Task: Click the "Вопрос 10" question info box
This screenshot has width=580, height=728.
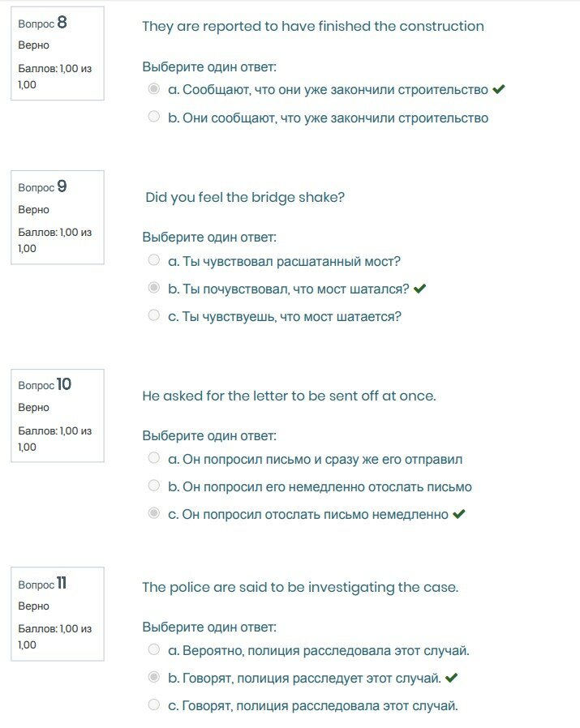Action: 57,415
